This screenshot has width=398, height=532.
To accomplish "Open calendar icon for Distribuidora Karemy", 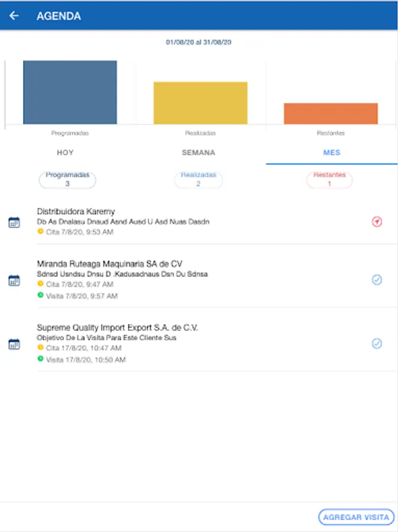I will [x=14, y=222].
